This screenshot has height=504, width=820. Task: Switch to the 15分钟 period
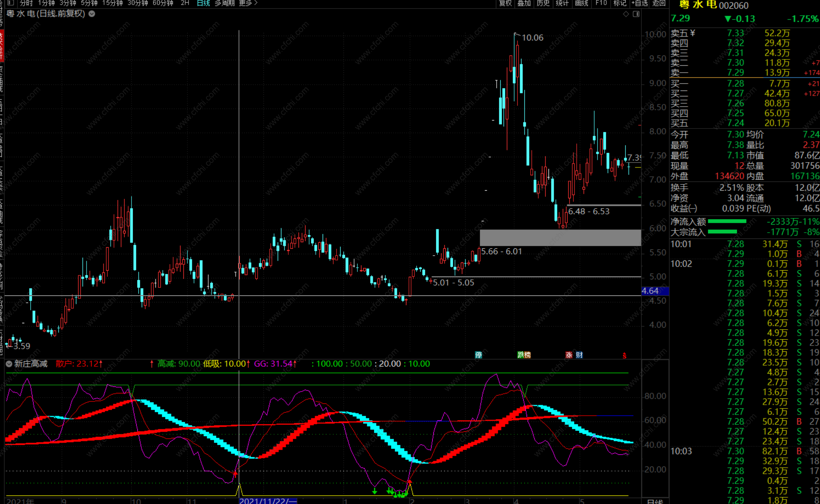tap(113, 3)
